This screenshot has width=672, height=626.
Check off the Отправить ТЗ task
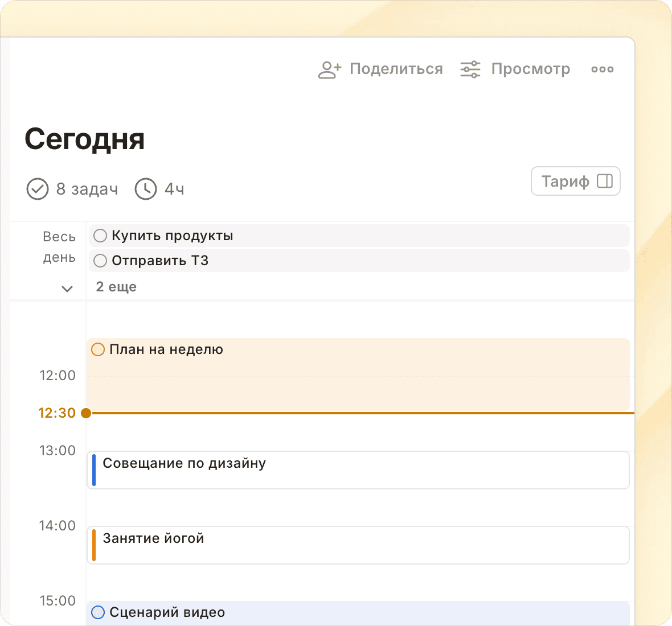click(x=100, y=261)
